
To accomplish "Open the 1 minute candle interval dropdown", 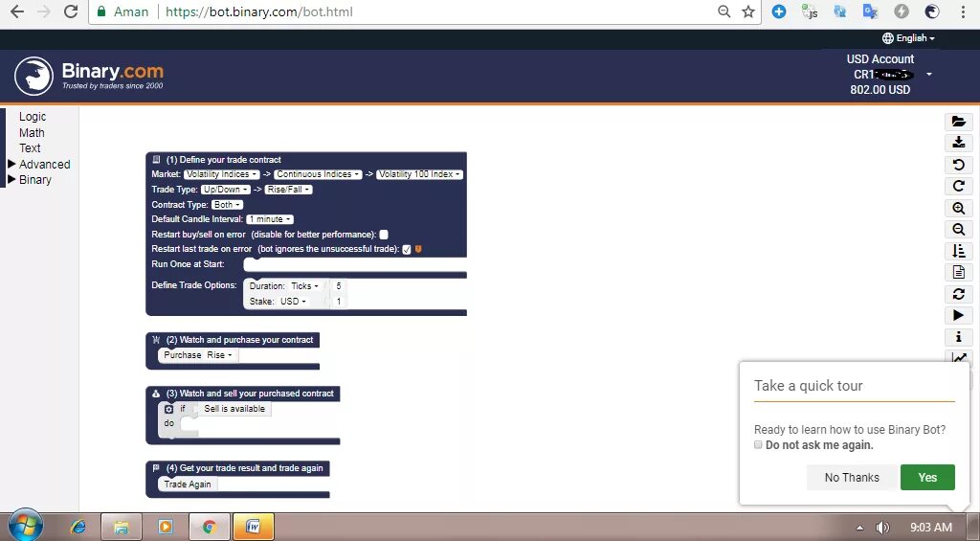I will click(x=270, y=219).
